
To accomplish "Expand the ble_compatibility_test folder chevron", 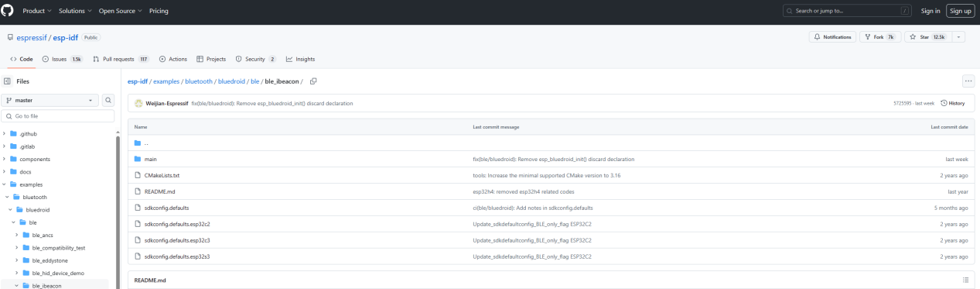I will [17, 248].
